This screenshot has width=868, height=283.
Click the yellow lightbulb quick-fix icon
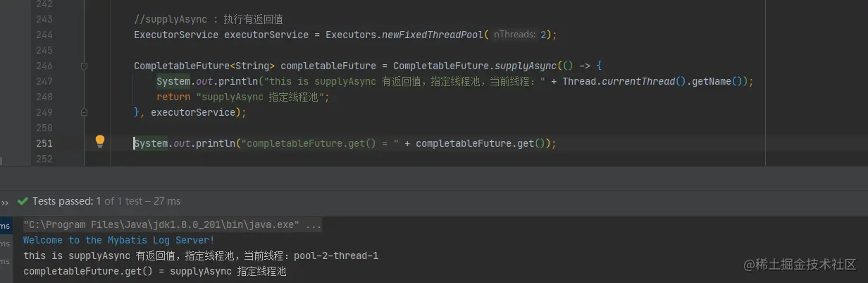100,141
